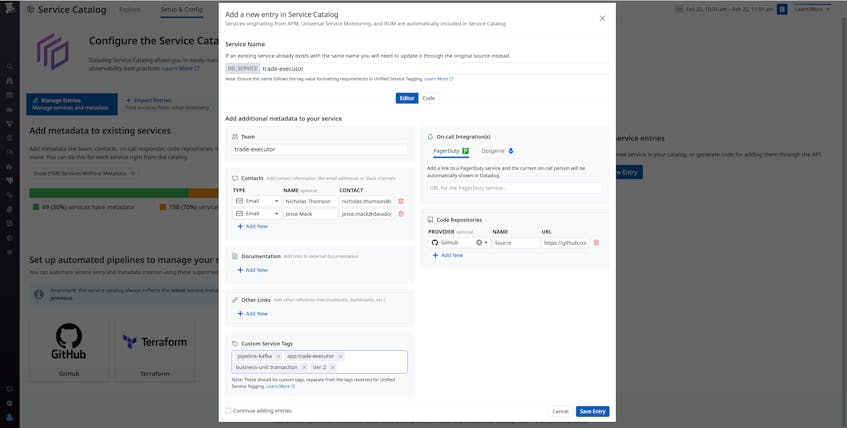The height and width of the screenshot is (428, 847).
Task: Add New documentation link
Action: point(252,270)
